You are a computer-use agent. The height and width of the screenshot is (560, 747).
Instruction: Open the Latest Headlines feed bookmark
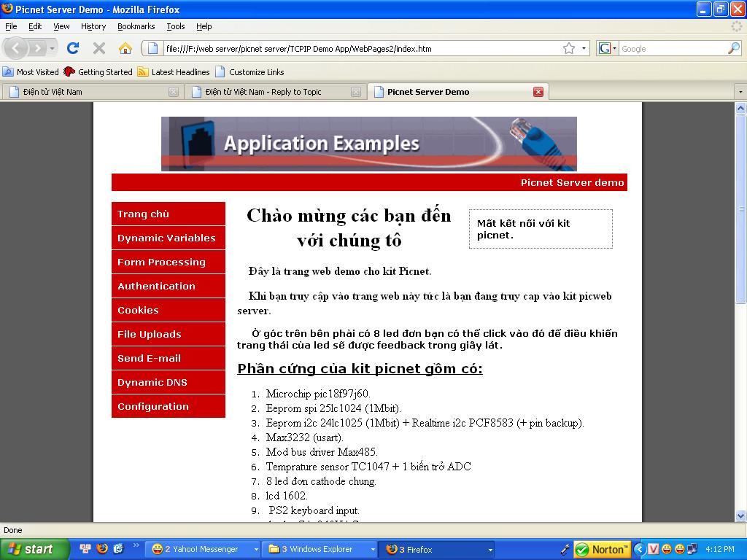pos(174,72)
